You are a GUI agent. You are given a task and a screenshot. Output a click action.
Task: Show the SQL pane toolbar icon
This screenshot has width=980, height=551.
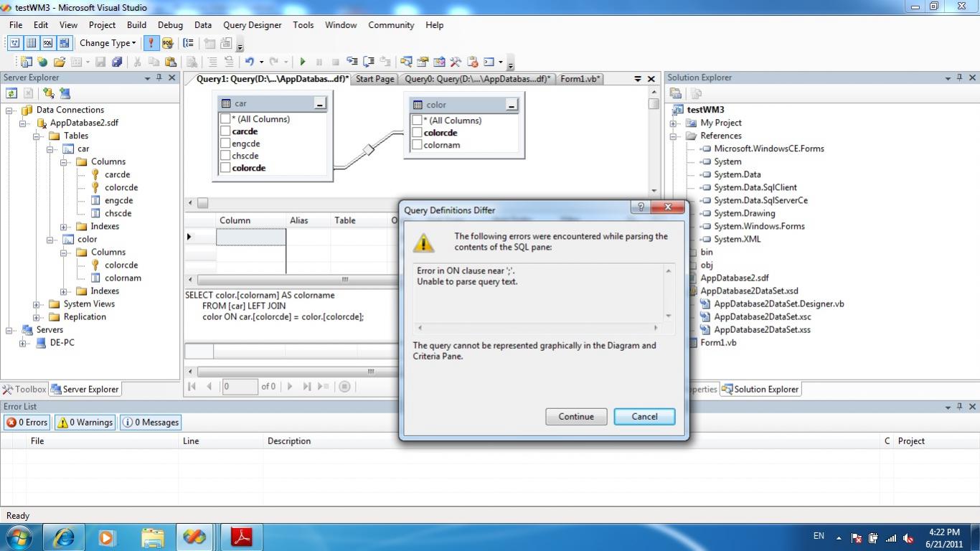pyautogui.click(x=47, y=43)
